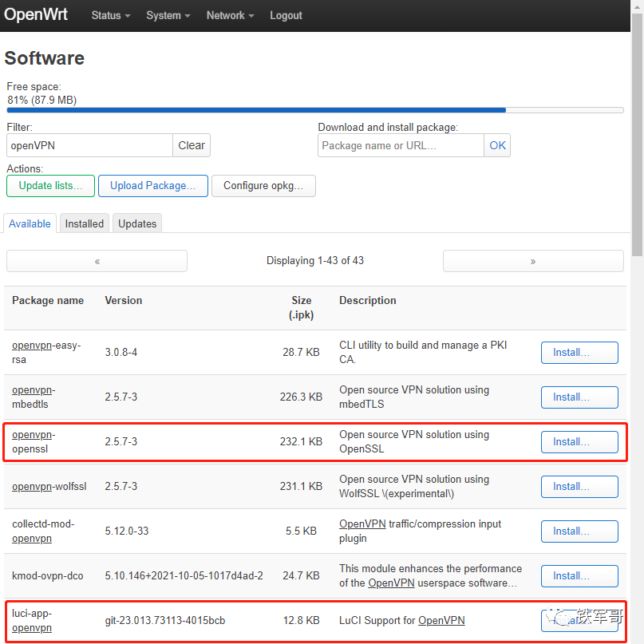Switch to the Updates tab
The height and width of the screenshot is (644, 644).
coord(136,223)
